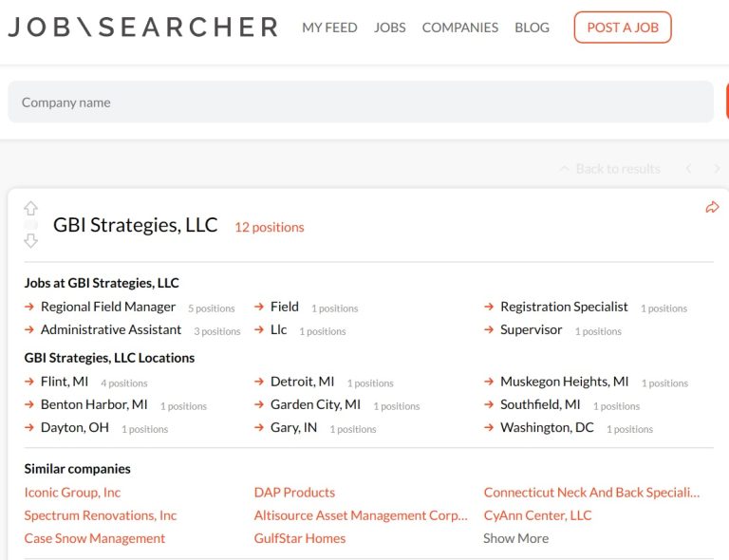Click arrow icon beside Washington, DC
729x560 pixels.
click(489, 427)
